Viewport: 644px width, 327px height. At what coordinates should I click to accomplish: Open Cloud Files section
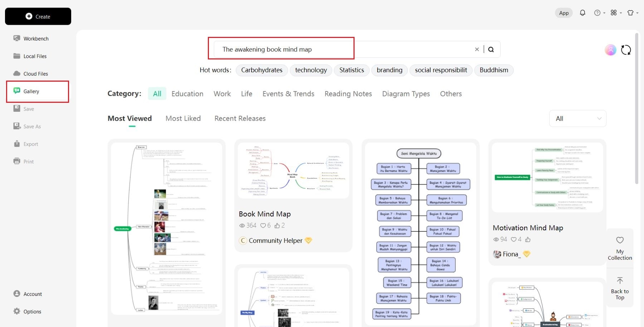click(31, 73)
